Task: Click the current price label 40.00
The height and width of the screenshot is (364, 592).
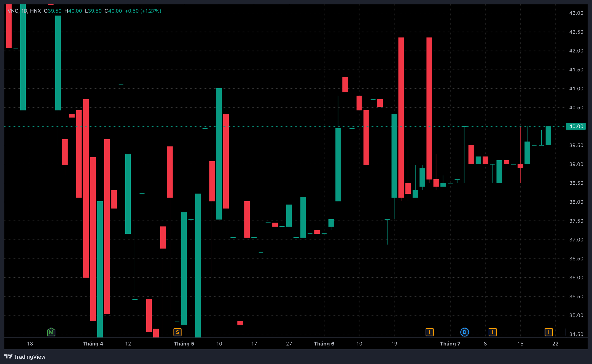Action: point(576,126)
